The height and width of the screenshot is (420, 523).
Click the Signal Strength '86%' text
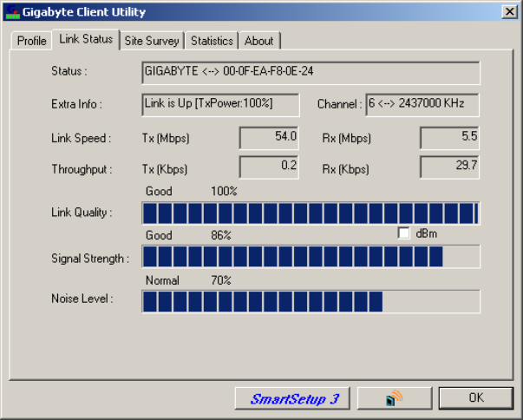pos(221,235)
